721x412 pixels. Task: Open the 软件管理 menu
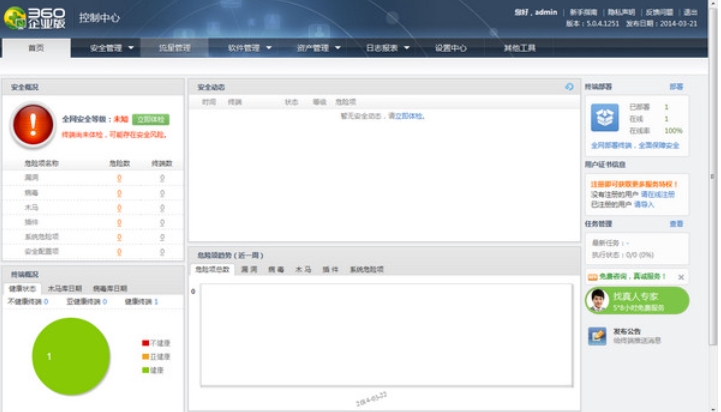click(244, 48)
